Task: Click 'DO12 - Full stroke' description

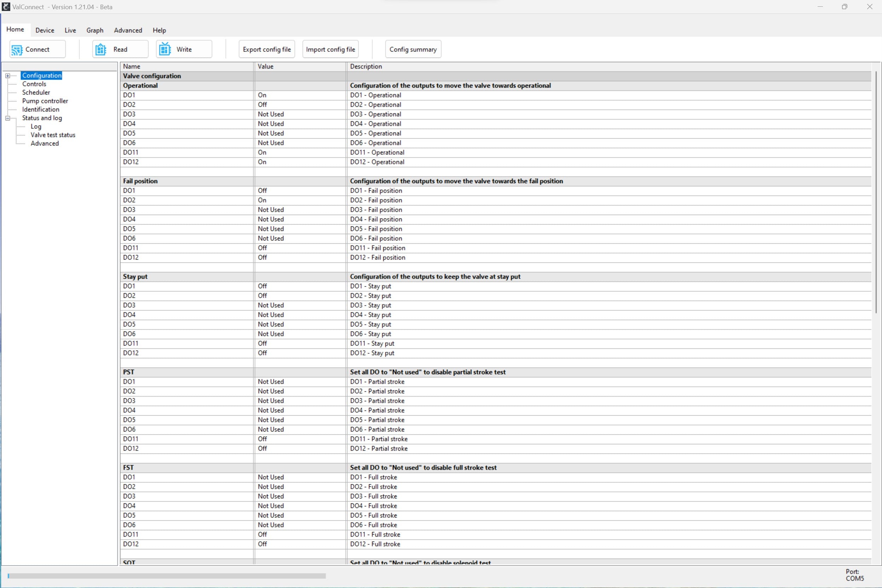Action: 375,544
